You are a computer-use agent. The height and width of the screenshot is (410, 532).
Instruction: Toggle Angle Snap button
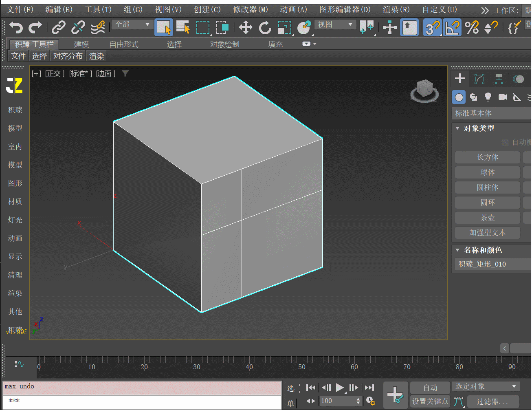click(x=452, y=28)
